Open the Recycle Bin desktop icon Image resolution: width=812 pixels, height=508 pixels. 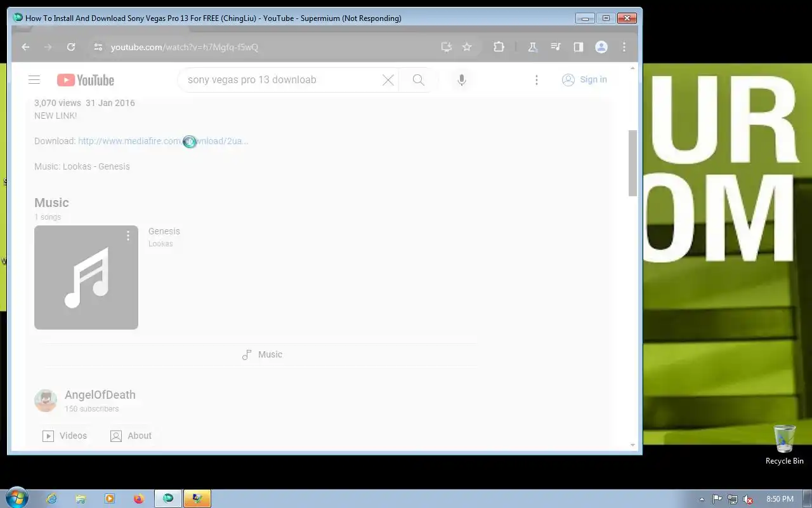785,445
